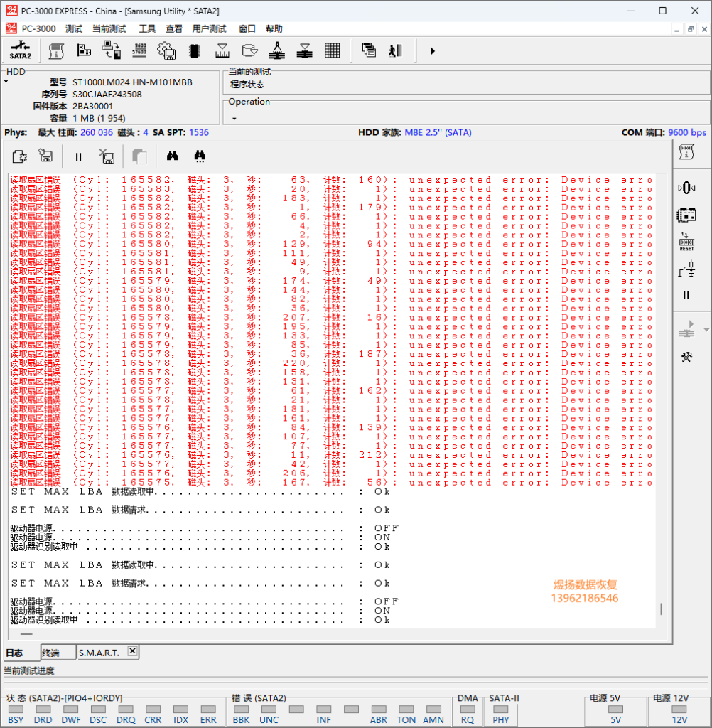Open the 用户测试 menu
The width and height of the screenshot is (712, 728).
coord(210,28)
